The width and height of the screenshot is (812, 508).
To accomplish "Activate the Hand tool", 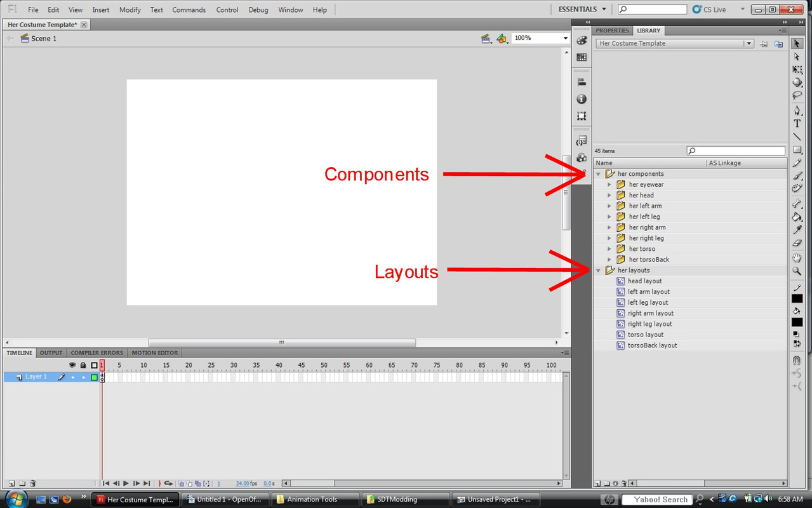I will click(x=797, y=258).
